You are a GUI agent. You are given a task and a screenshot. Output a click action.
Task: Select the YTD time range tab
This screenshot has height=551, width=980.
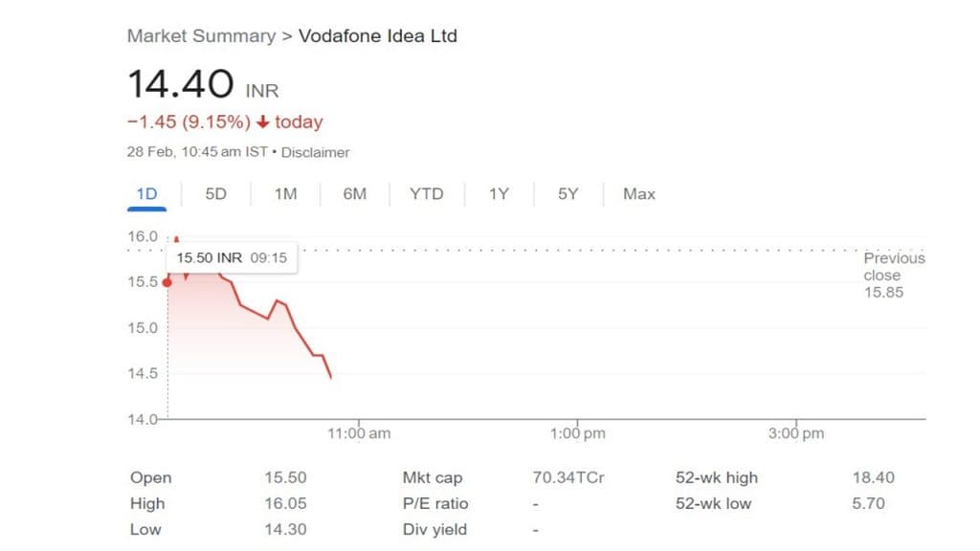pyautogui.click(x=427, y=194)
